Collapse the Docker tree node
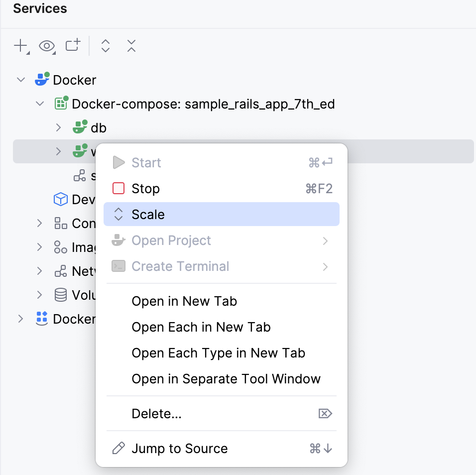 pos(20,79)
